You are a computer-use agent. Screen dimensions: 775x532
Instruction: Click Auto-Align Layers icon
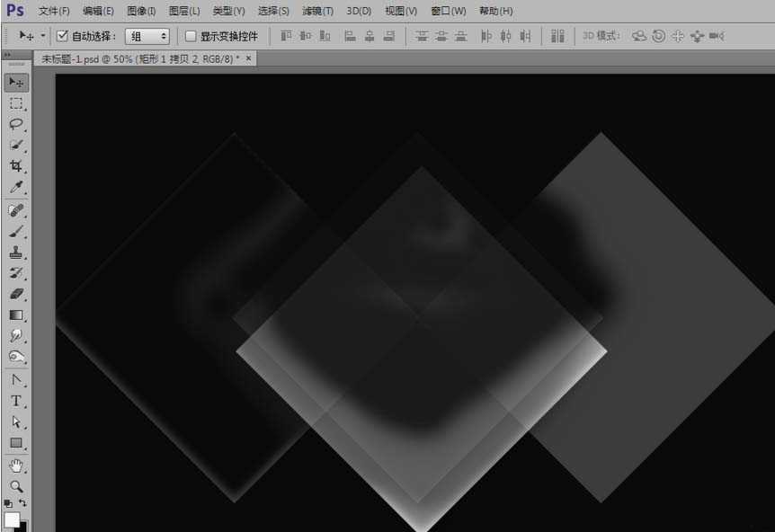tap(557, 36)
